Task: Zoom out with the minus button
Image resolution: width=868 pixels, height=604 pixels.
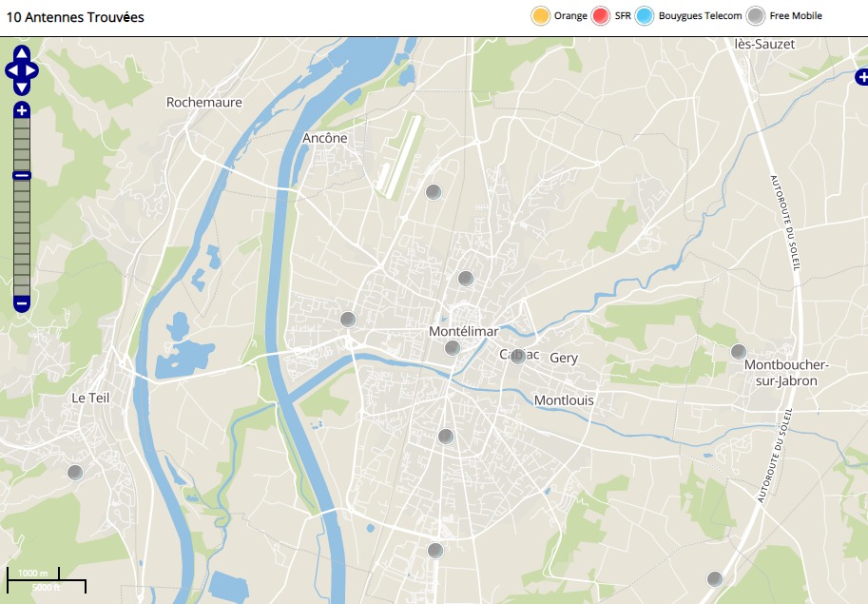Action: coord(22,303)
